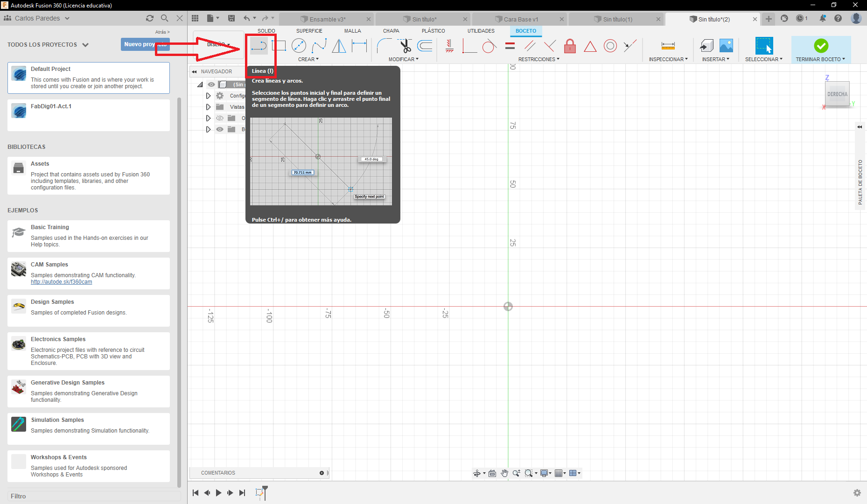The height and width of the screenshot is (504, 867).
Task: Apply the midpoint triangle constraint
Action: pos(590,46)
